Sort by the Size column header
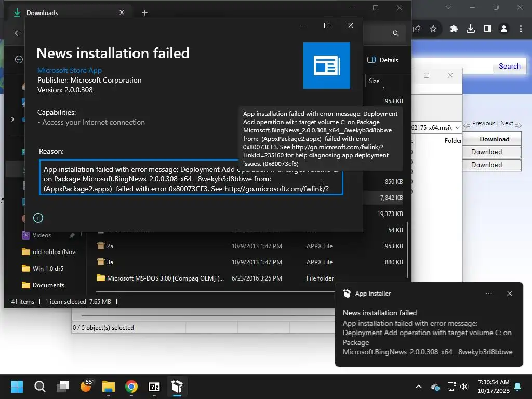Image resolution: width=532 pixels, height=399 pixels. 374,81
